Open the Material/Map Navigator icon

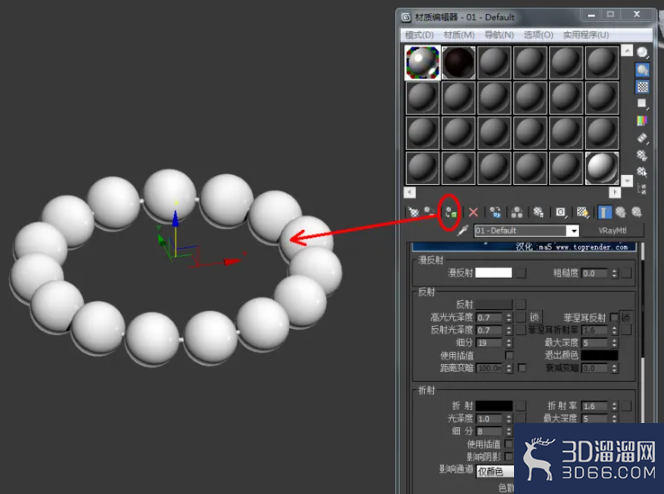coord(642,189)
